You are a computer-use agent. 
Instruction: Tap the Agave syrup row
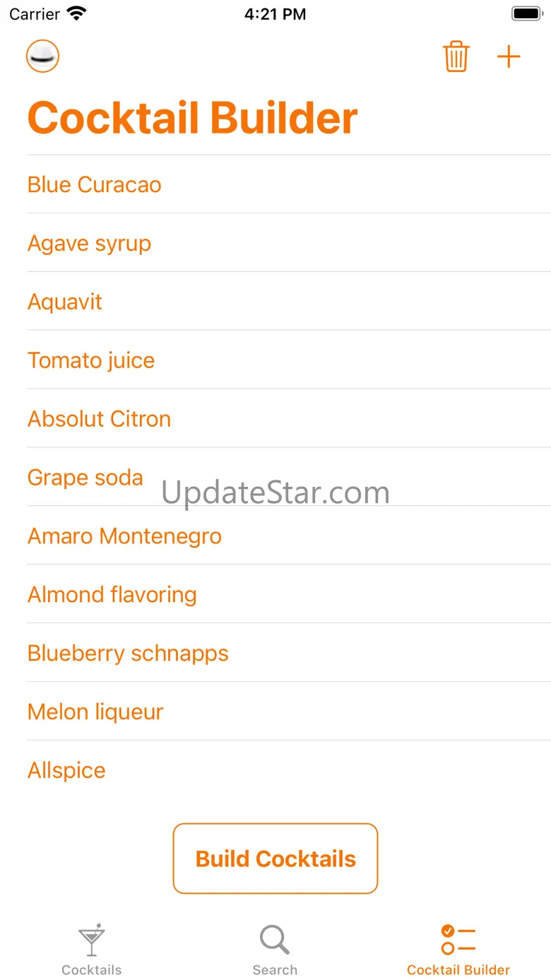click(90, 243)
